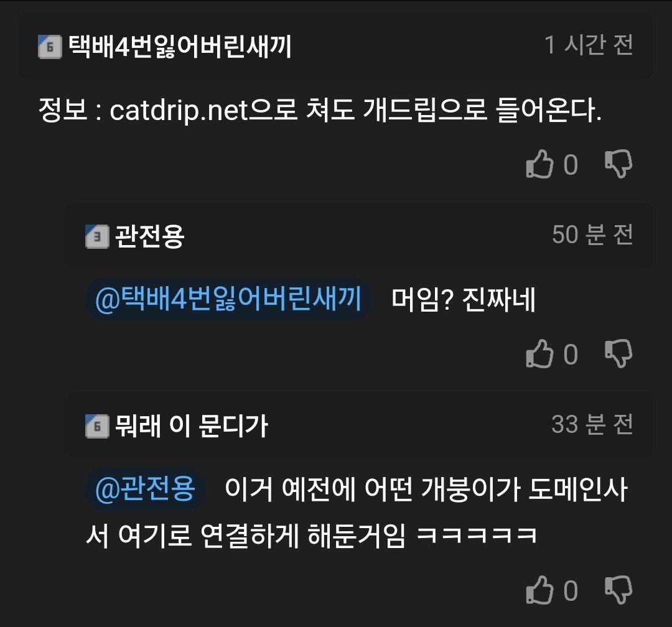Click the @관전용 mention tag

click(x=145, y=490)
